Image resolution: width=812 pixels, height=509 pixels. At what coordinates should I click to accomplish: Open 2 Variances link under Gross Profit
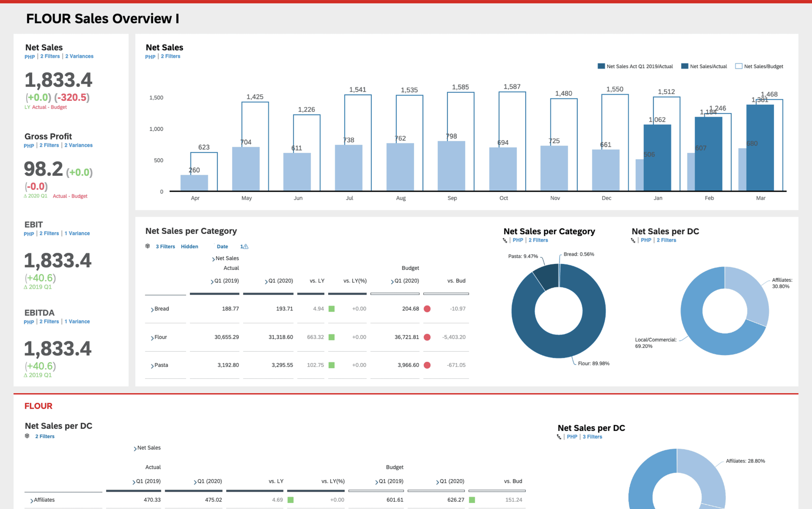[x=78, y=145]
